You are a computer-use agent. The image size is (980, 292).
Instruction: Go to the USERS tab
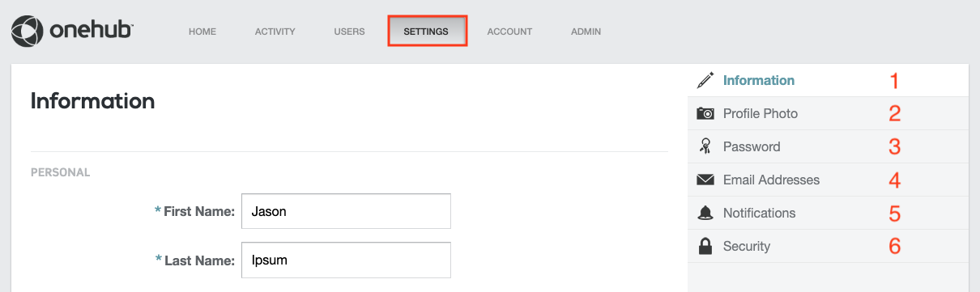tap(350, 32)
